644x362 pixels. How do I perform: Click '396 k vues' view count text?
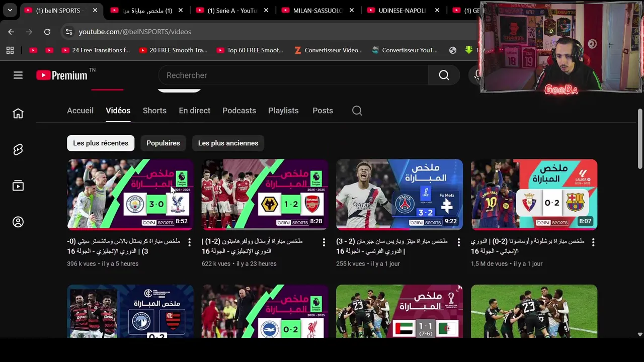82,264
